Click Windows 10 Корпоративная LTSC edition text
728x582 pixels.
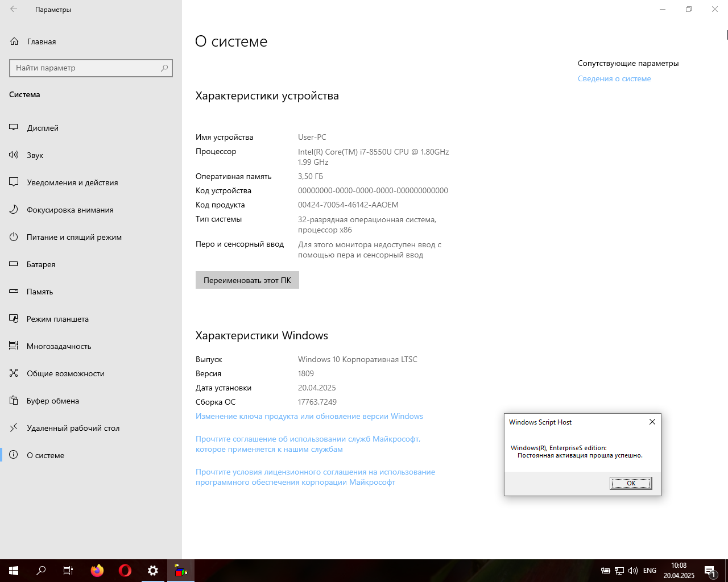pyautogui.click(x=358, y=360)
